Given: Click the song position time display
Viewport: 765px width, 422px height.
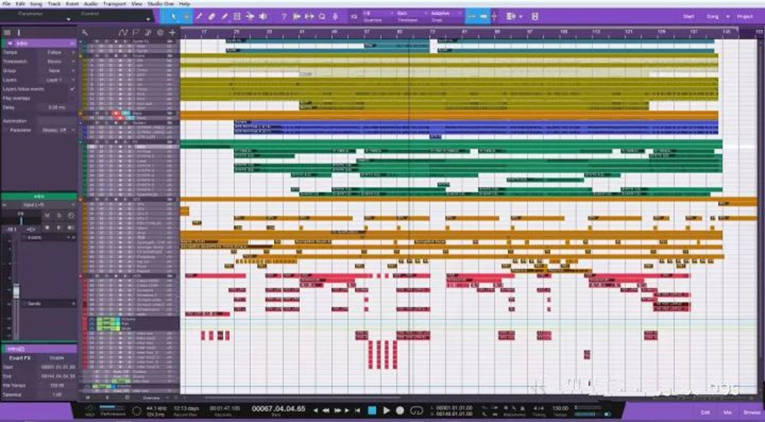Looking at the screenshot, I should click(276, 409).
